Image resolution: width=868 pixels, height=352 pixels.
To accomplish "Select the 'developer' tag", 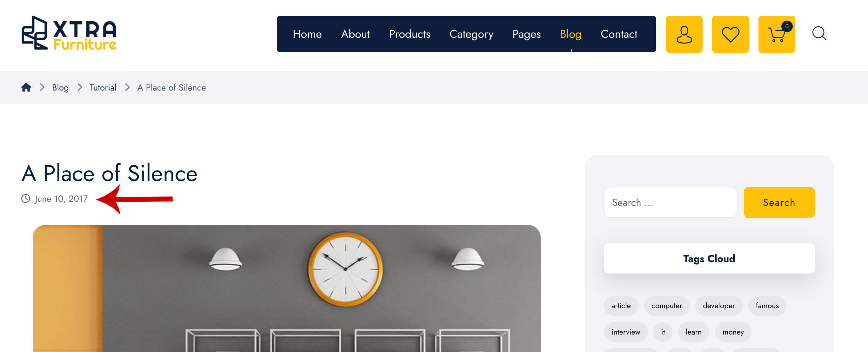I will point(718,306).
